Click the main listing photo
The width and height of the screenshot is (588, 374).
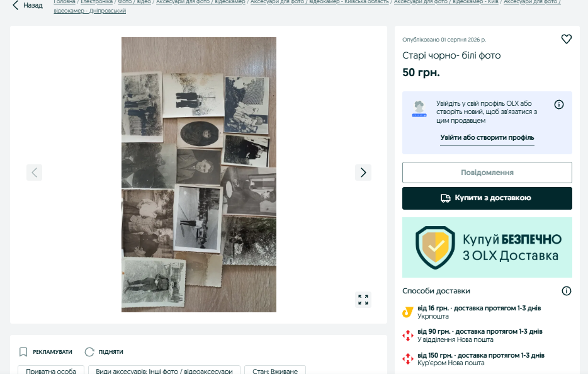pos(199,174)
